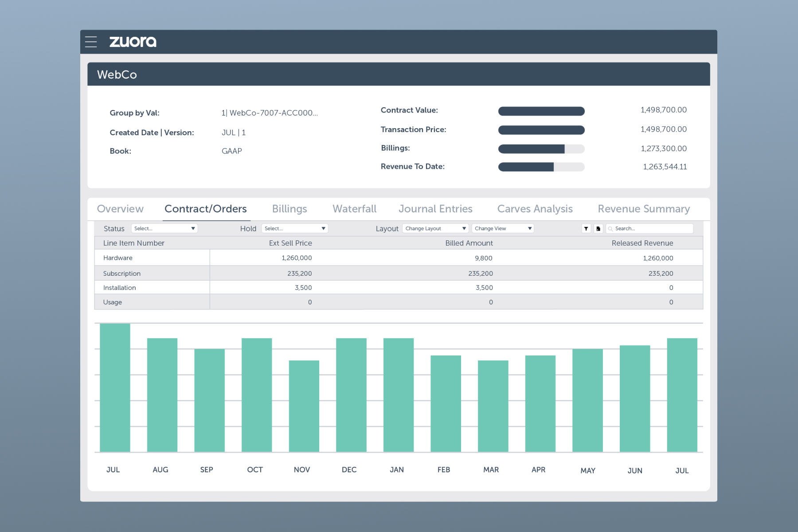Click the filter funnel icon
The image size is (798, 532).
pyautogui.click(x=586, y=229)
